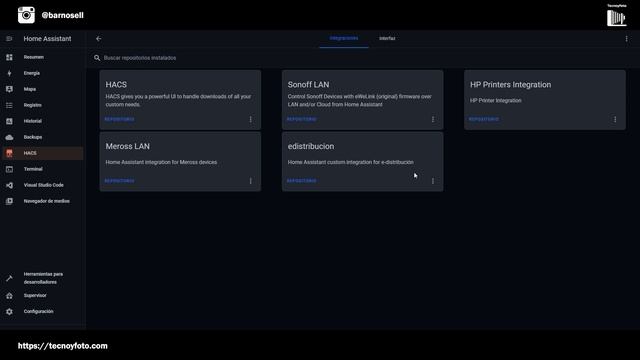Click the Meross devices description text
The height and width of the screenshot is (360, 640).
point(161,162)
